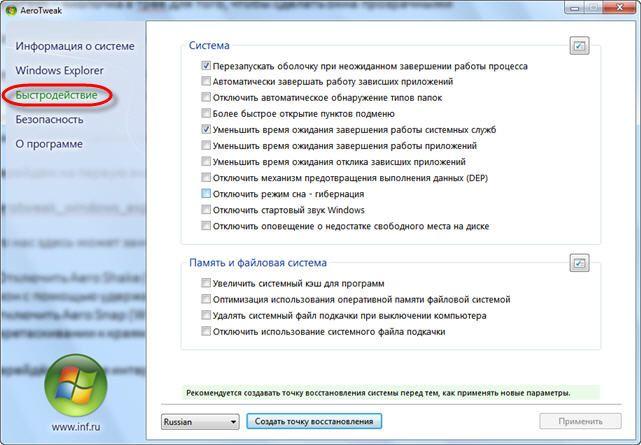Click the Память и файловая система heading
641x445 pixels.
[258, 262]
